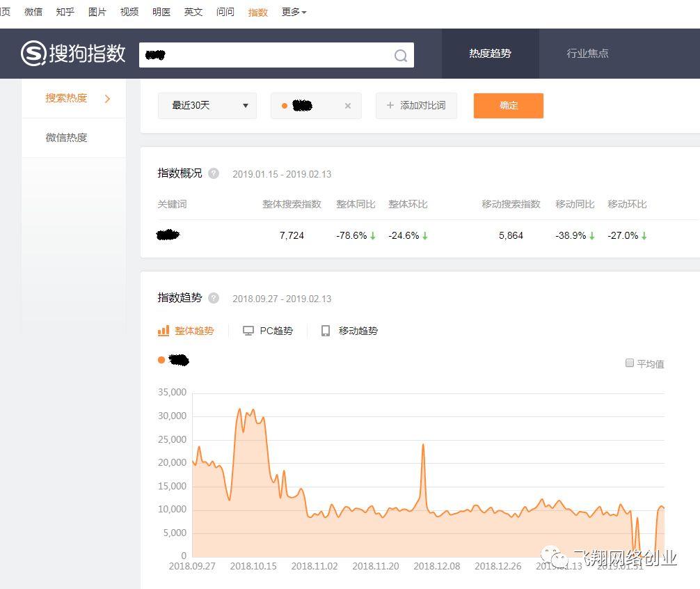Click the phone icon next to 移动趋势

325,331
